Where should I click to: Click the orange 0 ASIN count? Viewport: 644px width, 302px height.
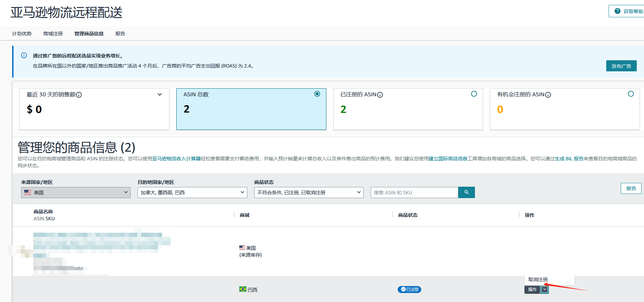point(500,109)
